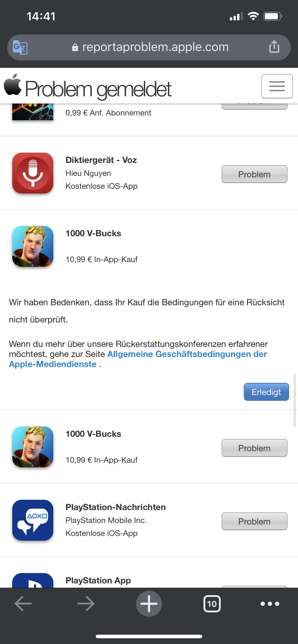
Task: Tap the Google Translate icon in address bar
Action: point(20,47)
